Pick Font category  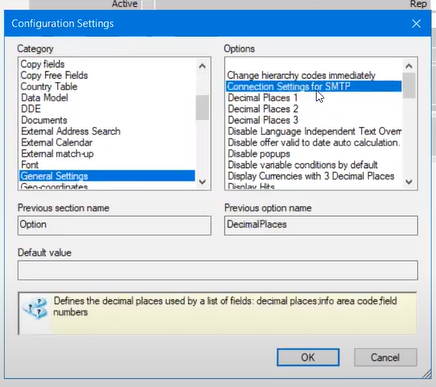(x=107, y=165)
